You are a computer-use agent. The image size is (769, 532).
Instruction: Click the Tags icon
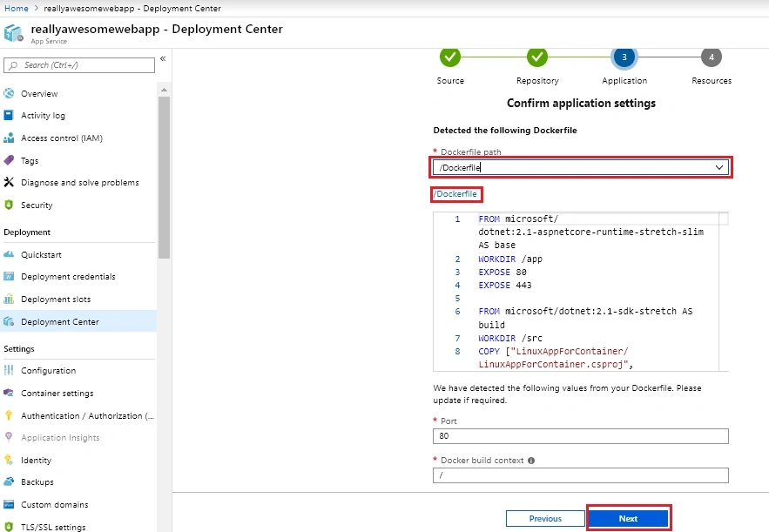pyautogui.click(x=9, y=160)
